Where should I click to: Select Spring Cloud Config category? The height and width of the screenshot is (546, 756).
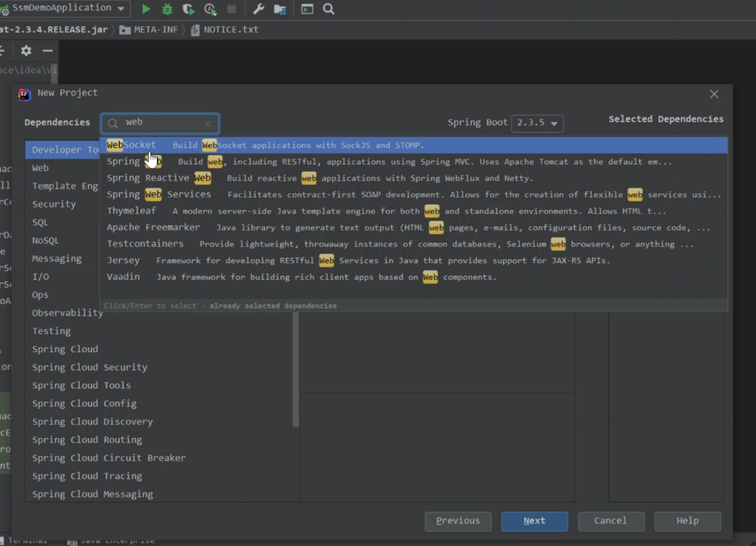159,403
